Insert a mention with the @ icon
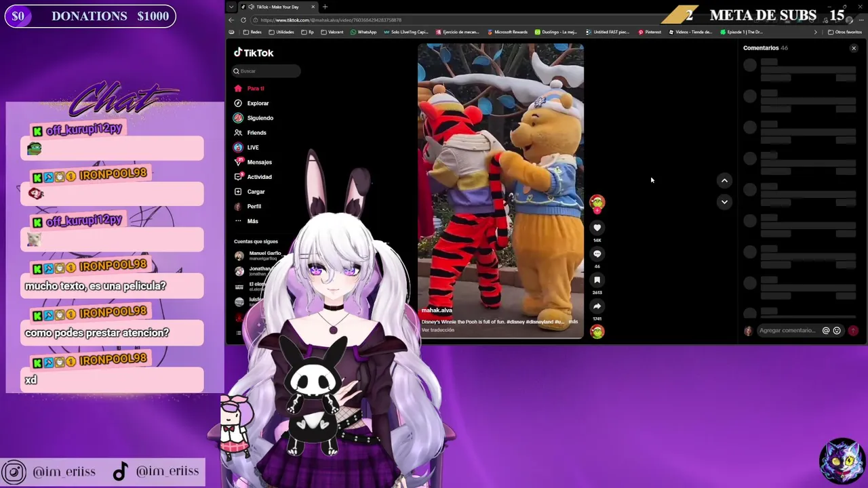The image size is (868, 488). [x=826, y=331]
